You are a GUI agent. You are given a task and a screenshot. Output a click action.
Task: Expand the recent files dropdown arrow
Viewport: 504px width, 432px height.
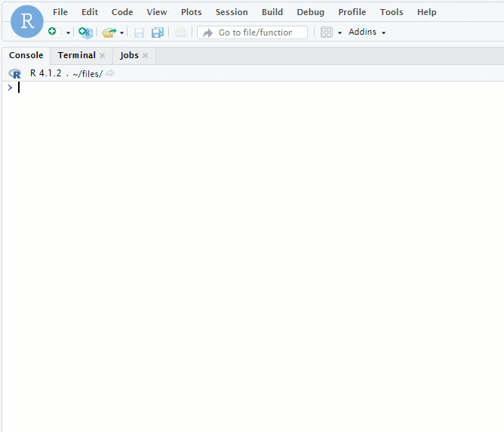click(121, 32)
